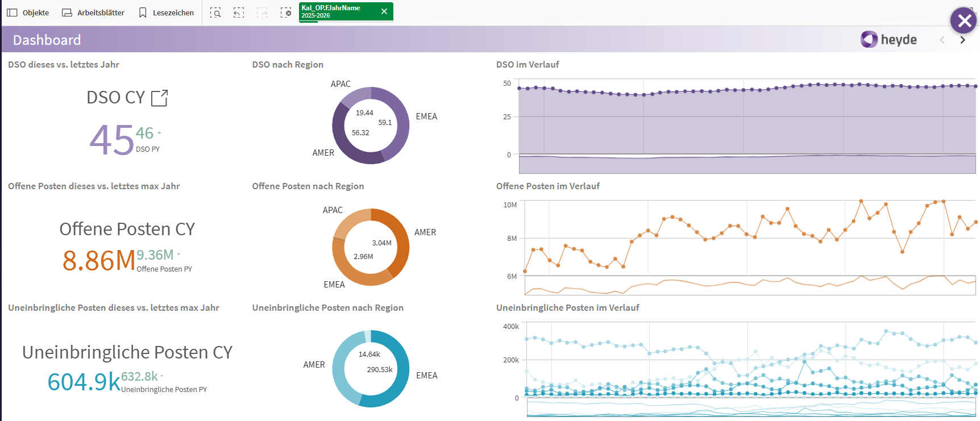This screenshot has height=421, width=980.
Task: Close overlay with the purple X button
Action: (x=964, y=21)
